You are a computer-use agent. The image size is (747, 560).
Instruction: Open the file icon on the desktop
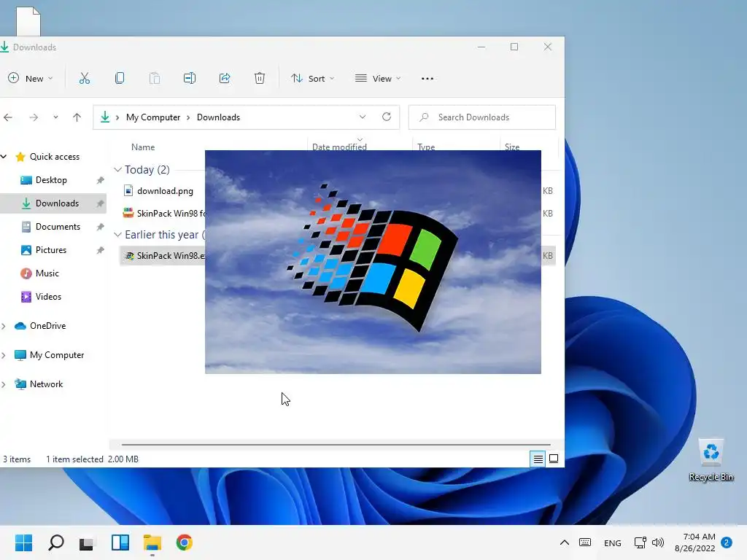[28, 21]
